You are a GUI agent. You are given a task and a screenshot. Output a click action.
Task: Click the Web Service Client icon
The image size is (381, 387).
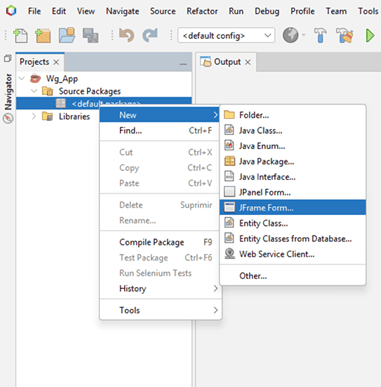coord(229,254)
